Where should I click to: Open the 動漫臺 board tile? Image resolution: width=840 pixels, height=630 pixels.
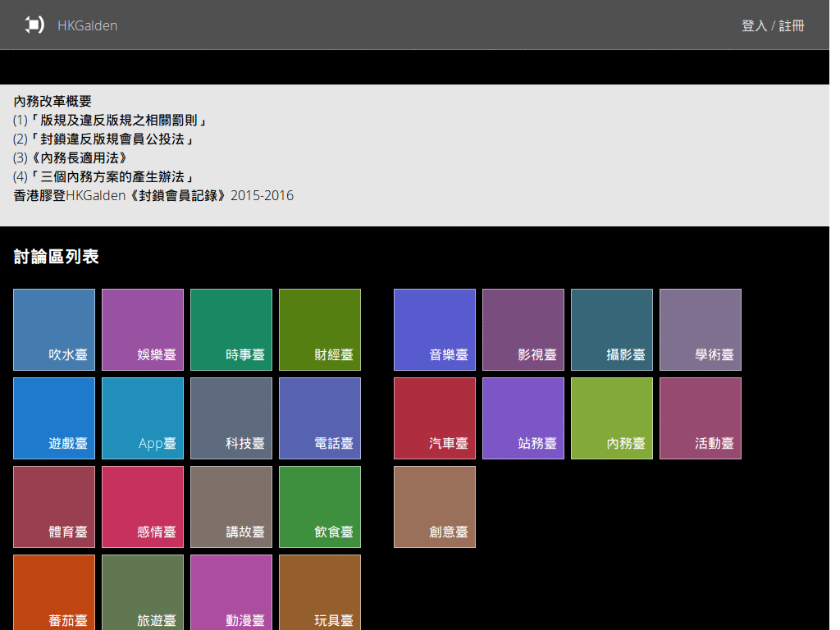(231, 592)
